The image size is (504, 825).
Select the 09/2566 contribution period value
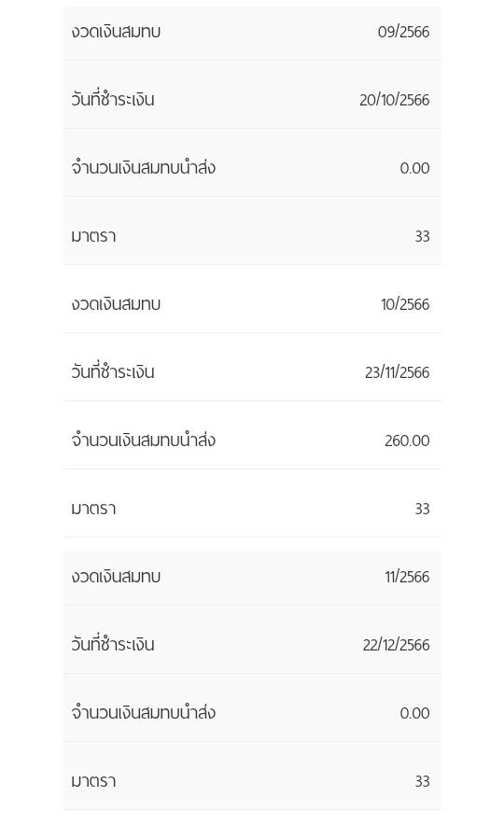403,32
